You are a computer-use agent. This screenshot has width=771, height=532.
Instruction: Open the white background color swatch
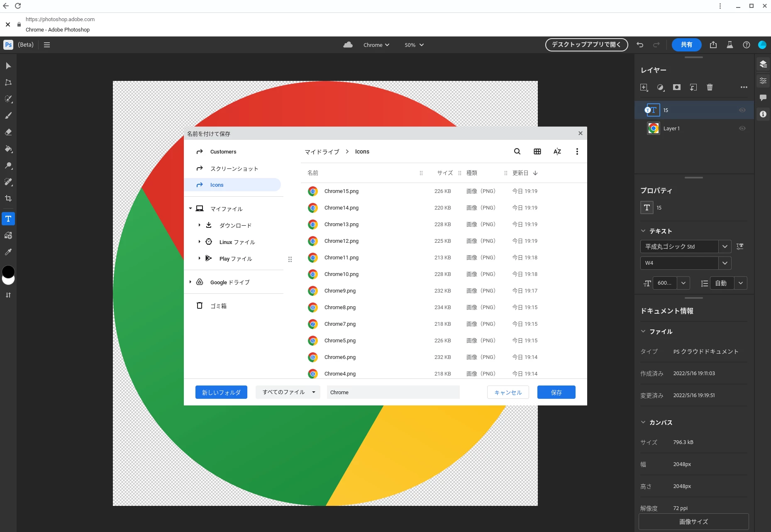click(8, 282)
